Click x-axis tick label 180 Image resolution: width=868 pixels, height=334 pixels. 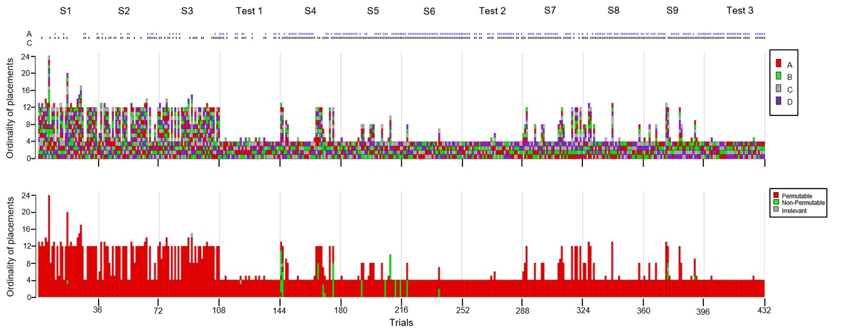341,311
